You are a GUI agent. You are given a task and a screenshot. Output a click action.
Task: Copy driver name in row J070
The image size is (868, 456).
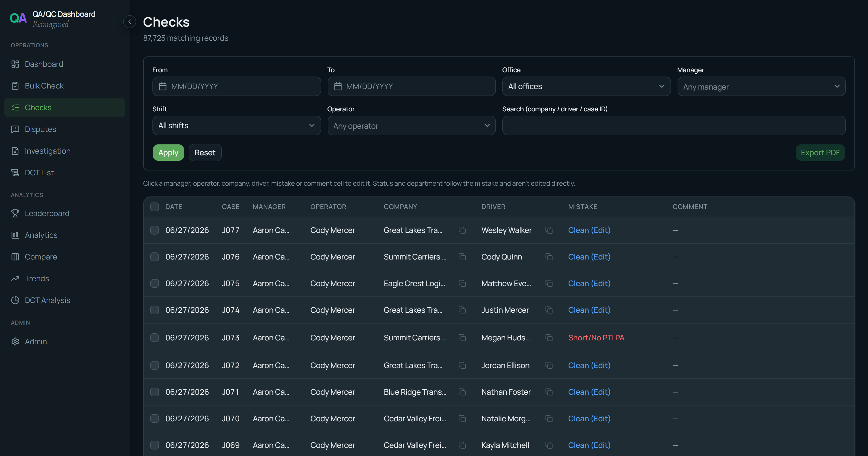click(549, 419)
